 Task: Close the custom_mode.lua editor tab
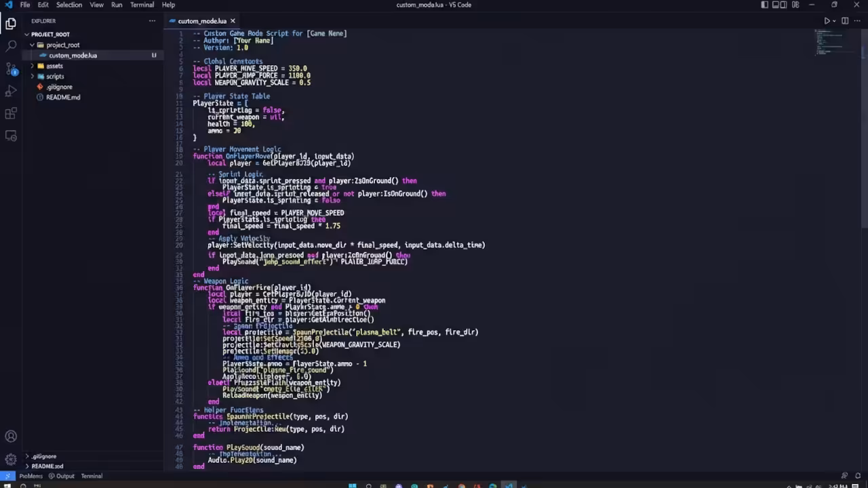click(x=233, y=21)
